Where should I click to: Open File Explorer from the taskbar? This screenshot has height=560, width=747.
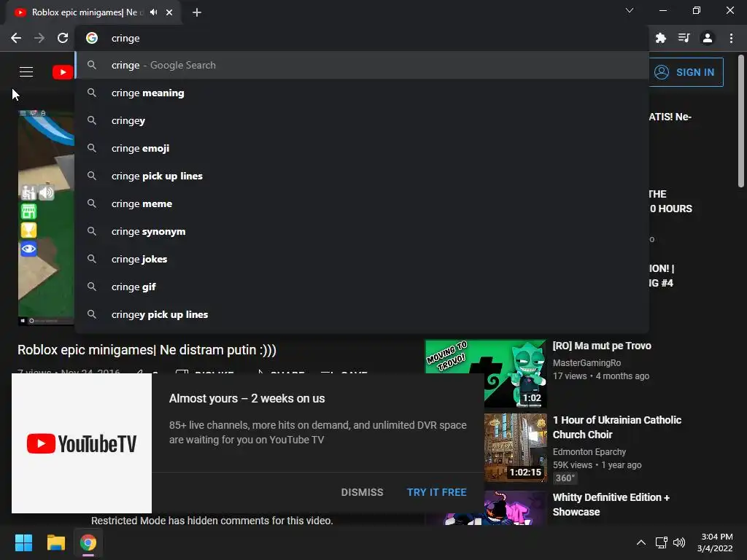[55, 542]
